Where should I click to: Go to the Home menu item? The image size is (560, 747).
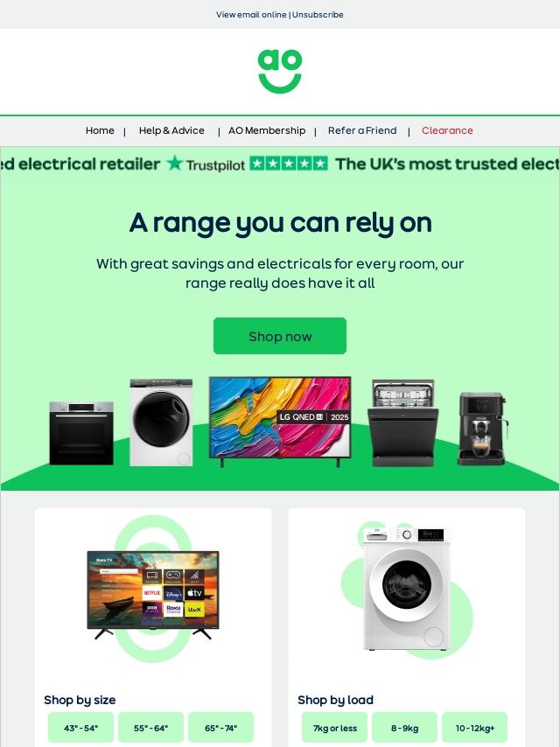coord(100,130)
